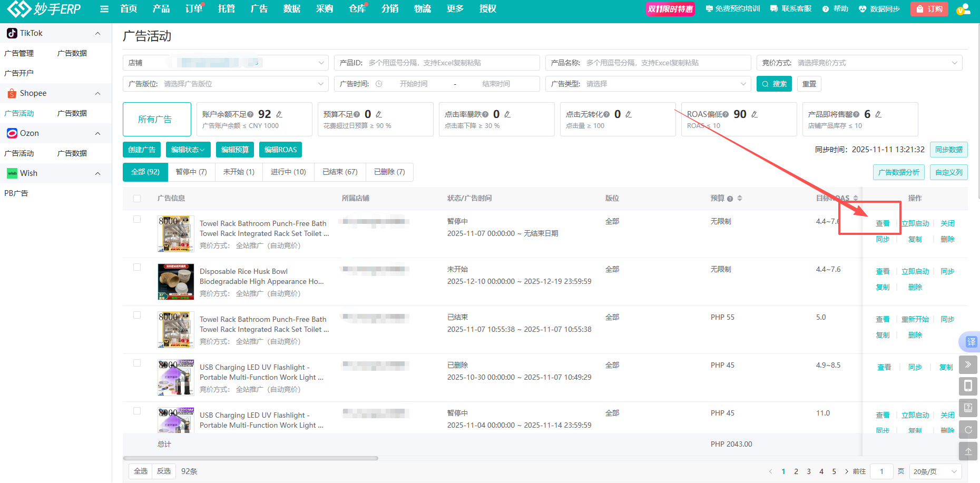980x483 pixels.
Task: Open the 20条/页 page size selector
Action: [934, 471]
